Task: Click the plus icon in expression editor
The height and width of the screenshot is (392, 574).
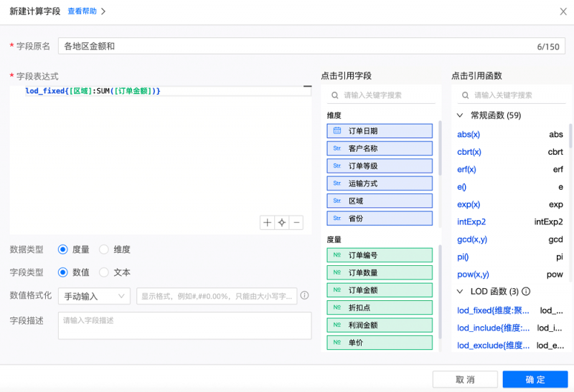Action: (268, 223)
